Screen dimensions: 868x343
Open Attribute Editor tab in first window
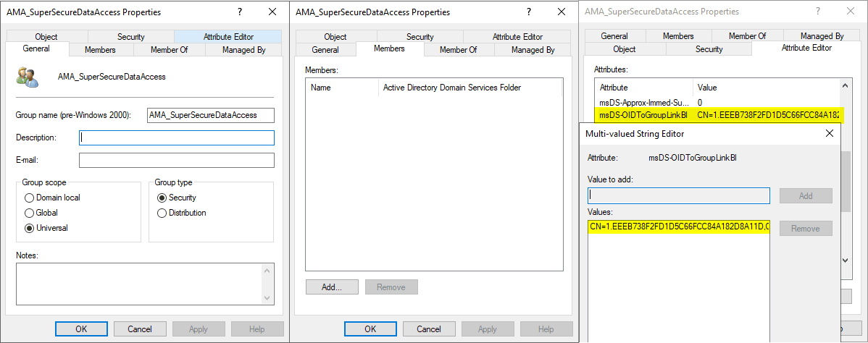tap(228, 36)
